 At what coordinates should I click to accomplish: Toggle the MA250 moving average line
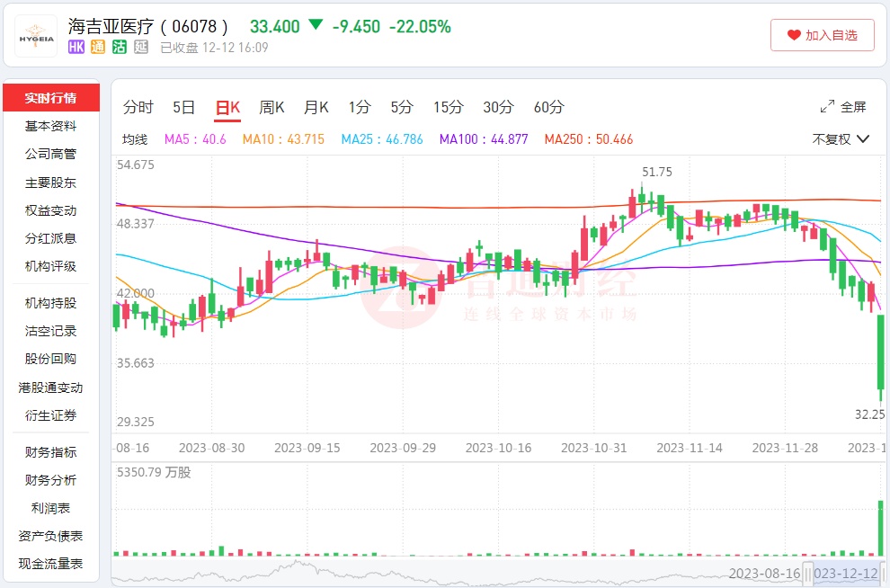tap(588, 139)
